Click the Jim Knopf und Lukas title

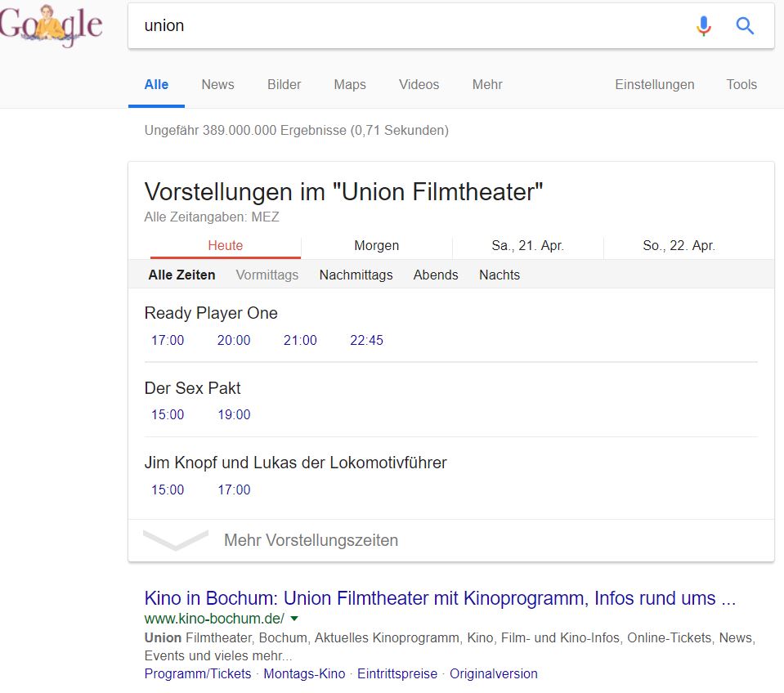click(x=295, y=463)
